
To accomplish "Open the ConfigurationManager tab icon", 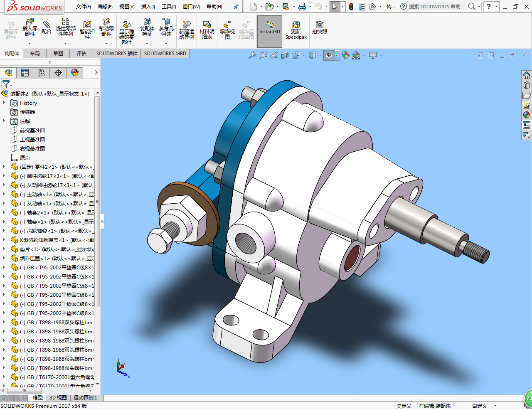I will pyautogui.click(x=42, y=73).
